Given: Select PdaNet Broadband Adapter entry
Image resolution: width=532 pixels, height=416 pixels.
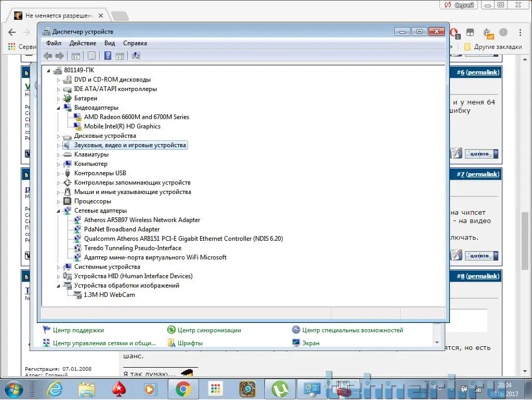Looking at the screenshot, I should click(x=122, y=229).
